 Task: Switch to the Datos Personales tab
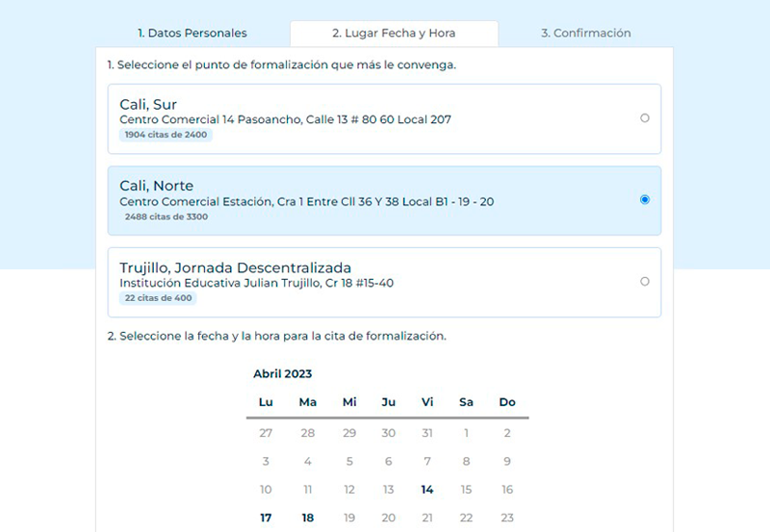192,33
